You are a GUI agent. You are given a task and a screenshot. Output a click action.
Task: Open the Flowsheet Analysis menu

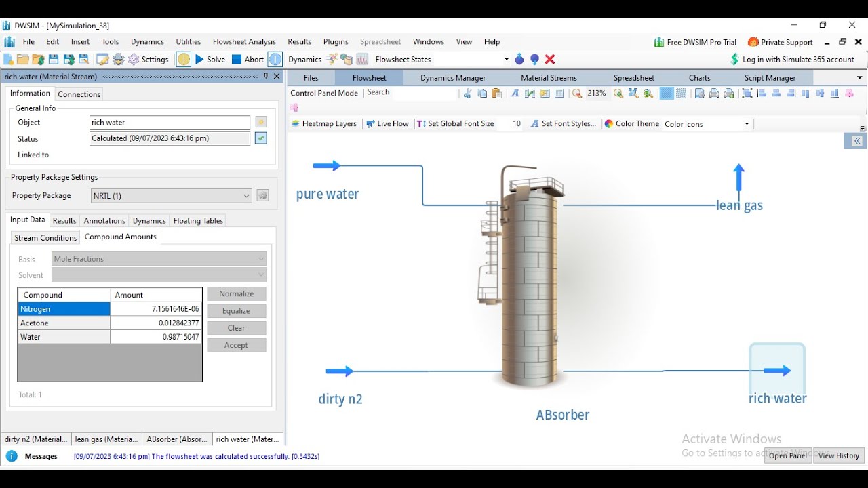(x=244, y=42)
